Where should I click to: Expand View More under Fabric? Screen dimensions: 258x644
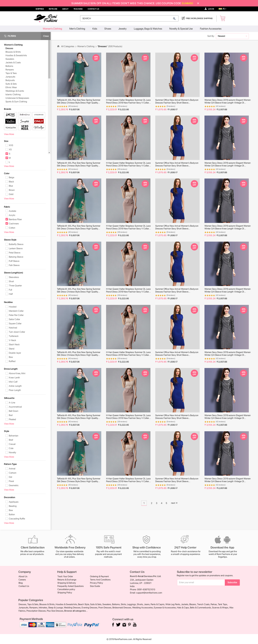click(x=9, y=232)
